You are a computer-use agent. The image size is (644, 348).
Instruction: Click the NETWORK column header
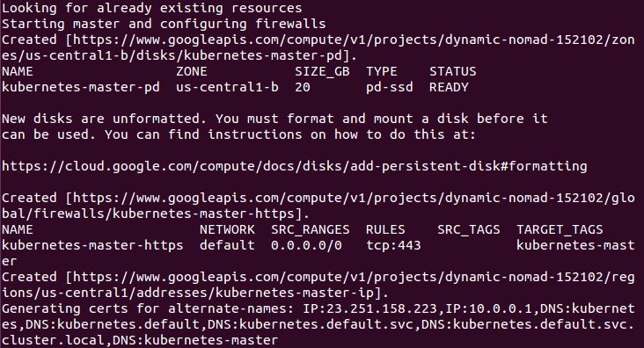[x=227, y=230]
